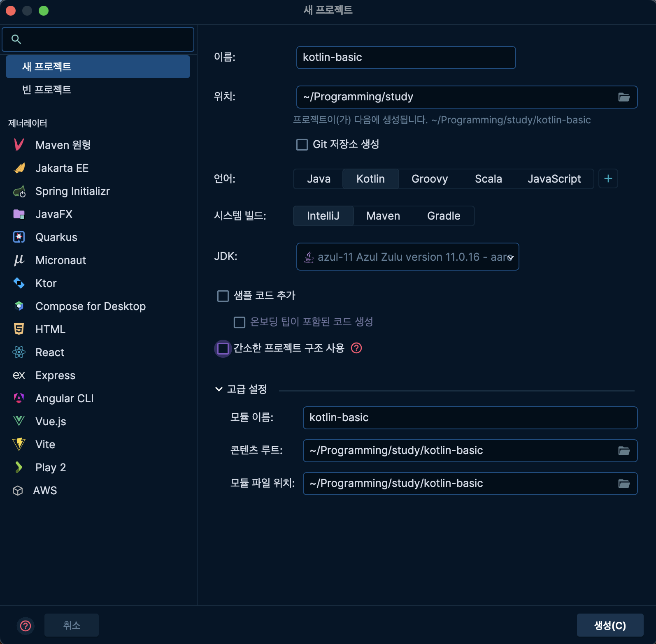Select the AWS label
This screenshot has height=644, width=656.
45,491
